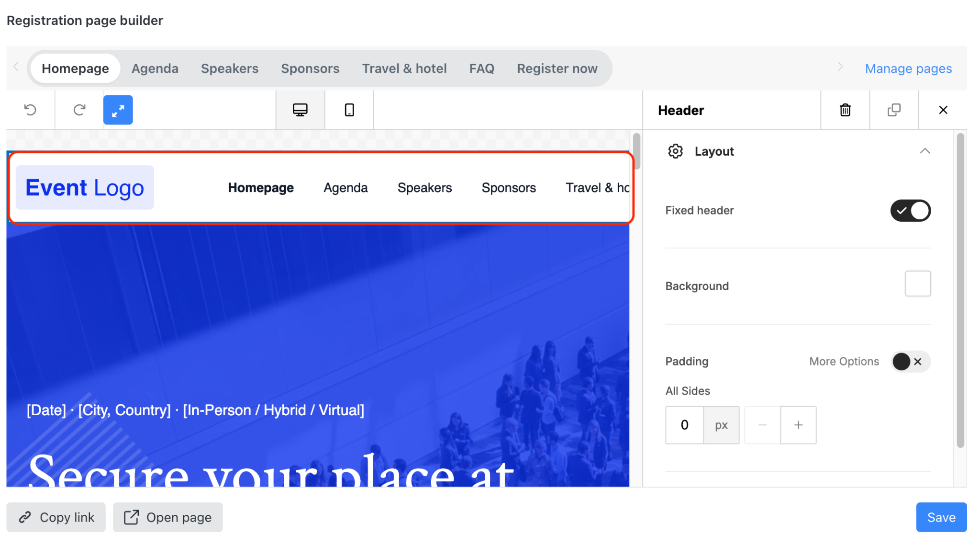Open the Manage pages link
Image resolution: width=980 pixels, height=546 pixels.
coord(908,68)
